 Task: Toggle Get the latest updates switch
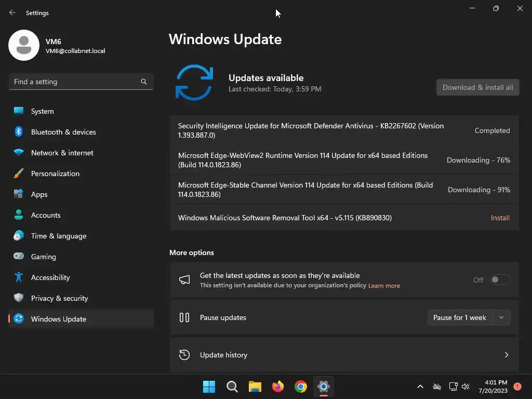(500, 280)
